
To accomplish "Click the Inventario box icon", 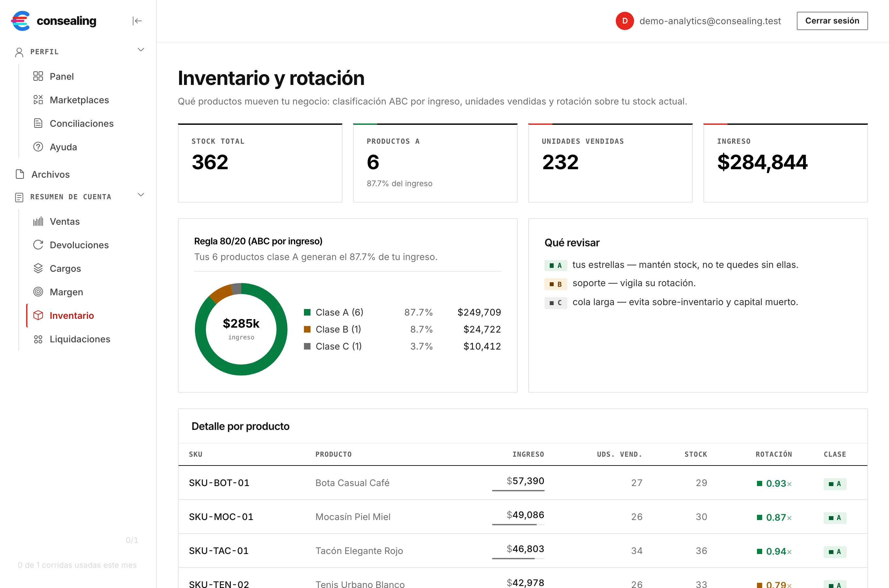I will point(38,315).
